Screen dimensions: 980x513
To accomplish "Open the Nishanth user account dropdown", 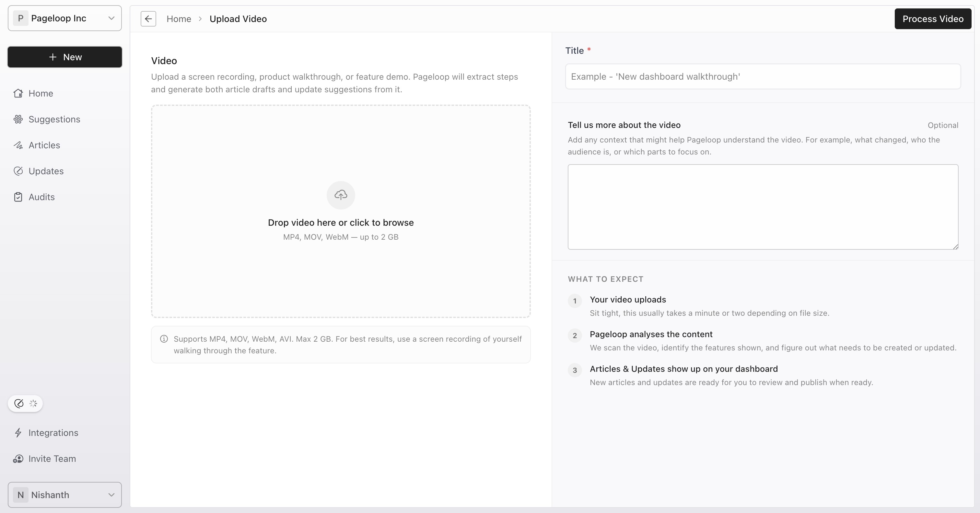I will click(x=65, y=495).
